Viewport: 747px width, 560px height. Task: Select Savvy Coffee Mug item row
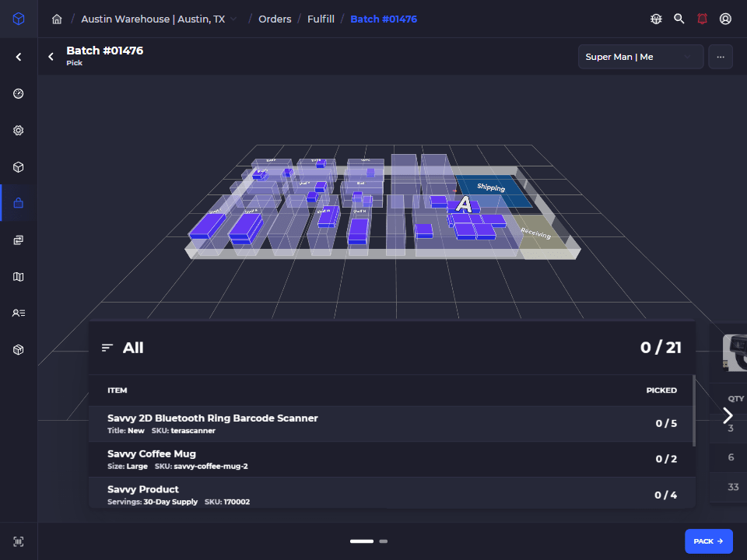pos(391,460)
